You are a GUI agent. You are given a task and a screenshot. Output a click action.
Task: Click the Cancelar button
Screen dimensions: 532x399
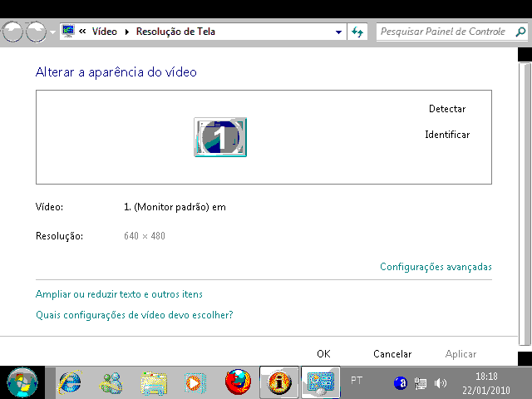392,354
